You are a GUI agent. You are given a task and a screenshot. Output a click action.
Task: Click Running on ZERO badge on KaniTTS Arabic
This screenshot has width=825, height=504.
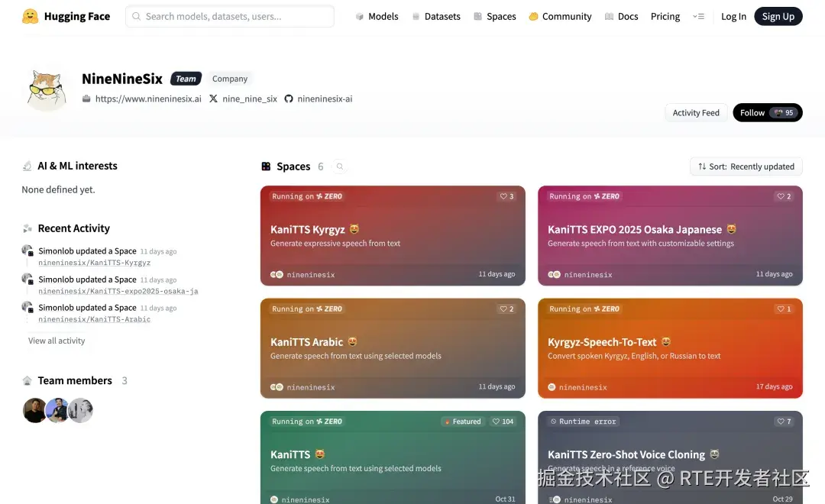point(307,309)
